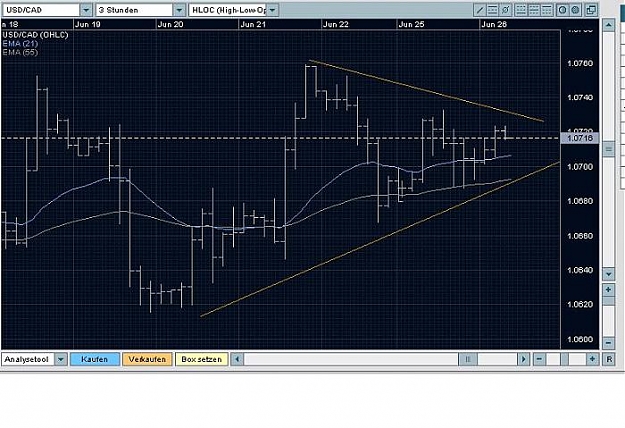Click the horizontal time scrollbar thumb

click(x=468, y=359)
